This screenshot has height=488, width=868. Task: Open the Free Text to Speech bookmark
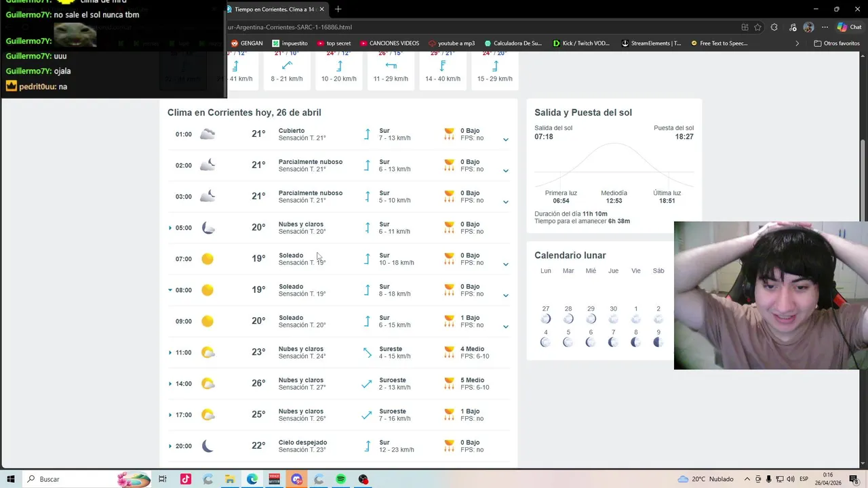point(719,43)
